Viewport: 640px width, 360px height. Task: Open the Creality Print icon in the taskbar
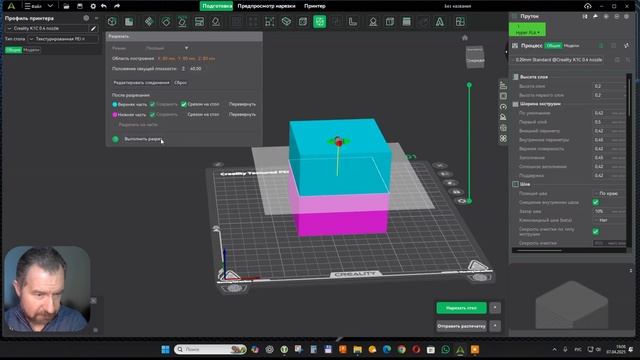460,350
